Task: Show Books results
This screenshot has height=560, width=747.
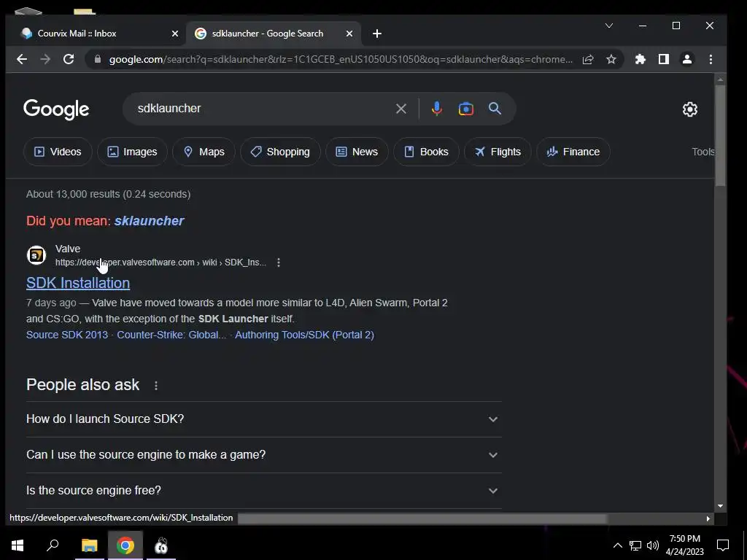Action: pos(426,152)
